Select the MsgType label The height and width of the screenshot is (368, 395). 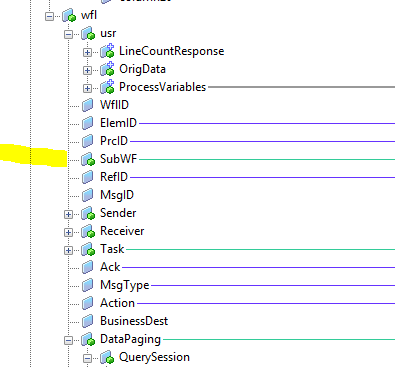125,286
